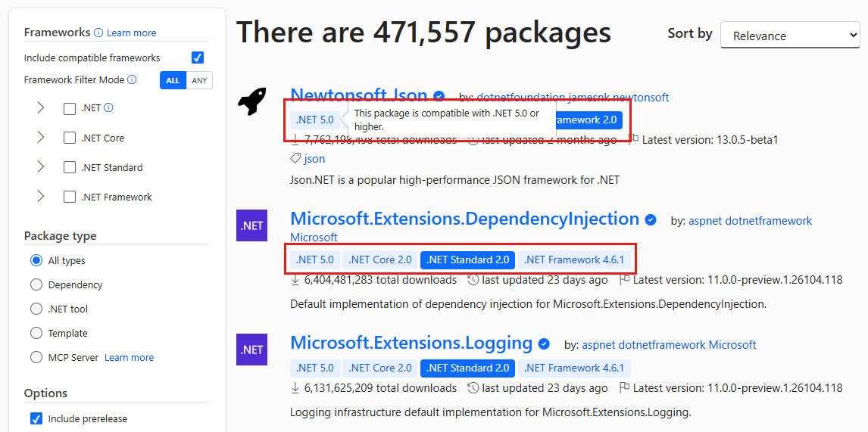Open the json tag link
868x432 pixels.
point(314,159)
